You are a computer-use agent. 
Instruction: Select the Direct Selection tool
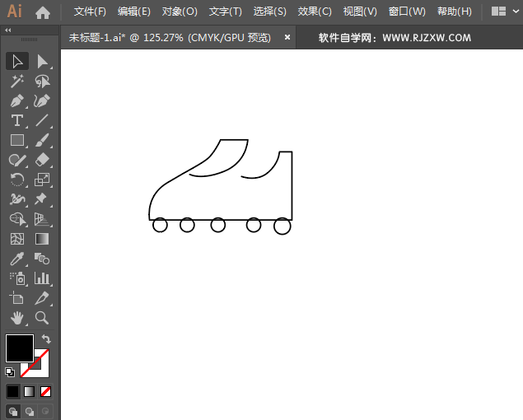tap(42, 62)
